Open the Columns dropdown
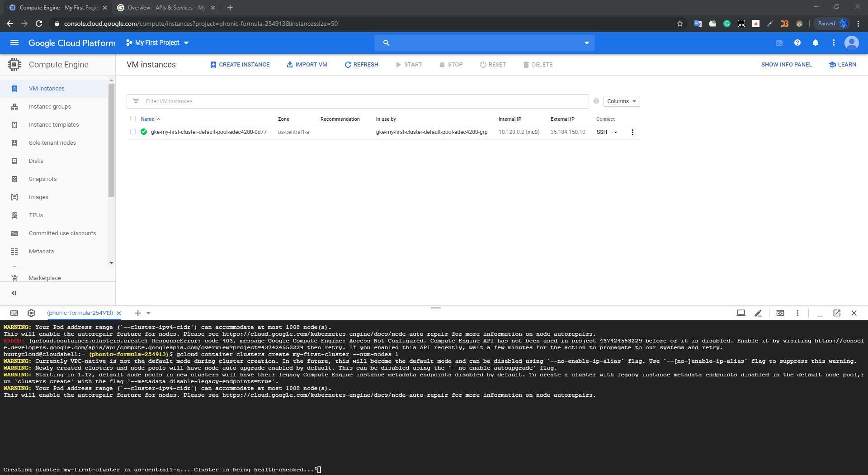This screenshot has height=475, width=868. [621, 101]
